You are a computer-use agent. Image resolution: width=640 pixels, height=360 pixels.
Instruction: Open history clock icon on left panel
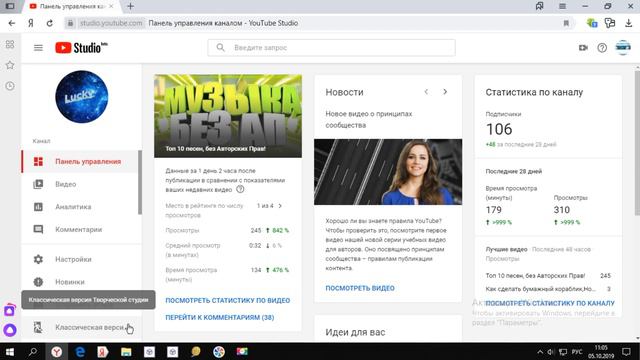10,86
